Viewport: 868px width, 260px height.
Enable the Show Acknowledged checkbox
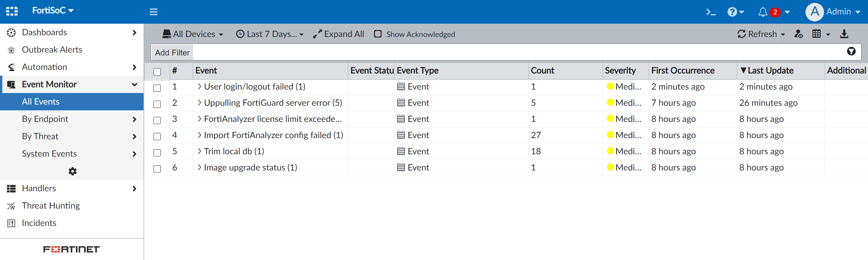[x=378, y=34]
